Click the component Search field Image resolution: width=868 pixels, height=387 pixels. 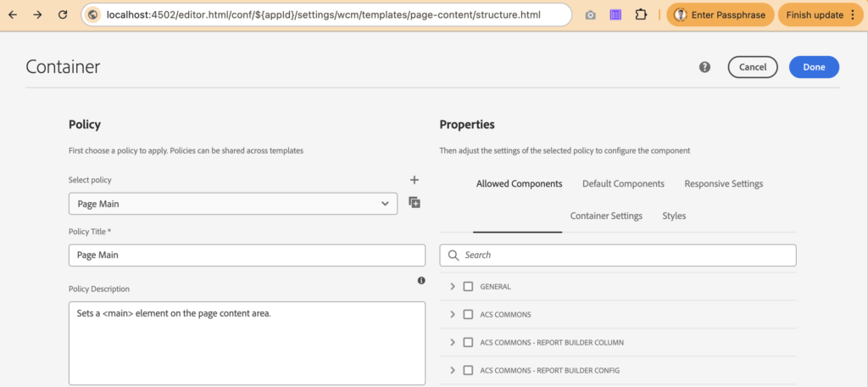[627, 255]
